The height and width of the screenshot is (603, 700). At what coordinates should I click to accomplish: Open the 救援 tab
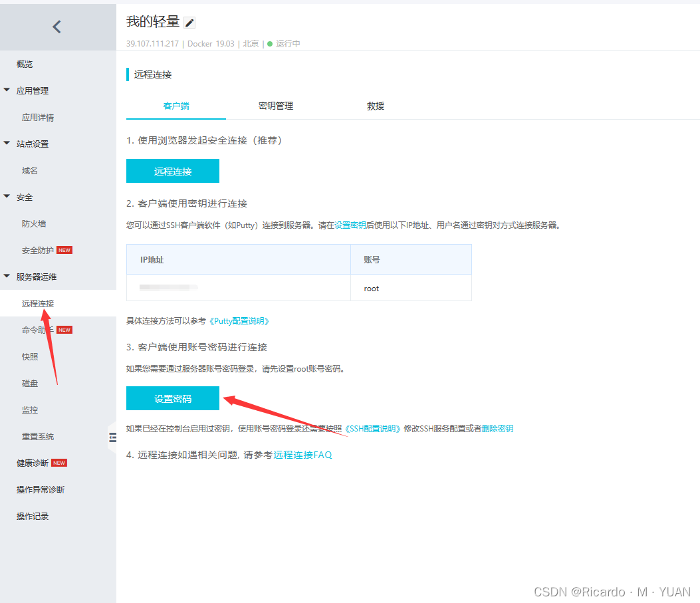(x=376, y=105)
